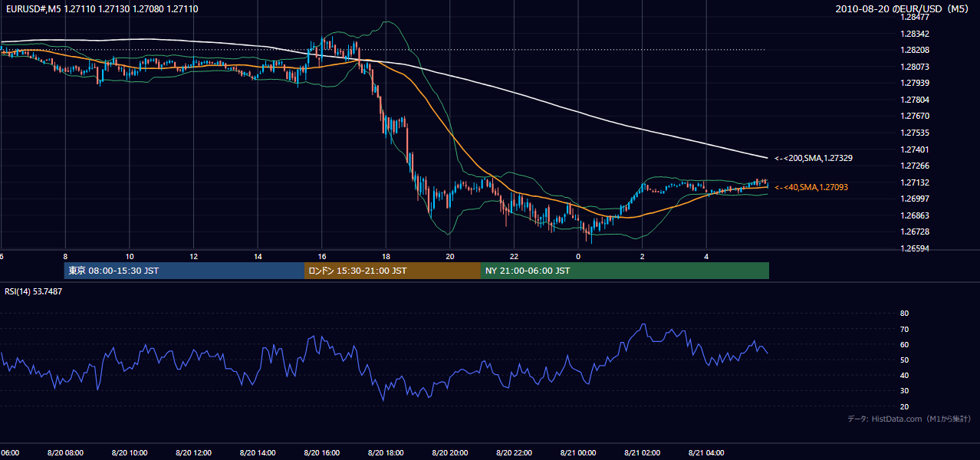Click price axis label 1.26728
Viewport: 980px width, 460px height.
click(915, 232)
